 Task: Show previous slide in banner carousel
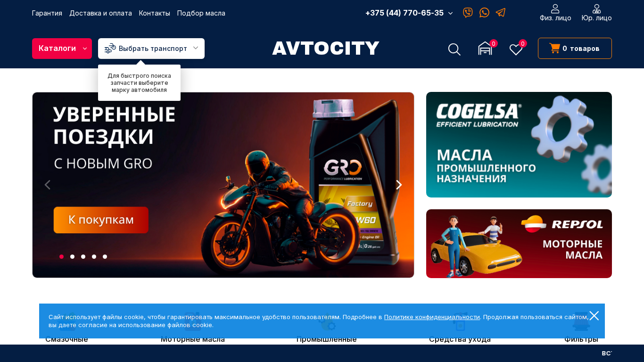point(47,185)
